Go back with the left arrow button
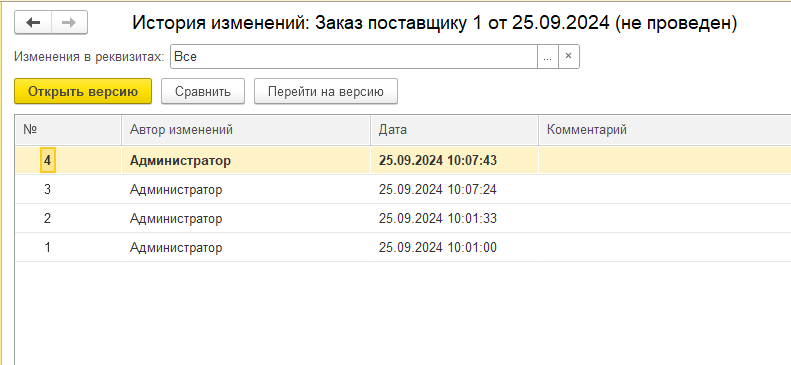 (x=33, y=23)
